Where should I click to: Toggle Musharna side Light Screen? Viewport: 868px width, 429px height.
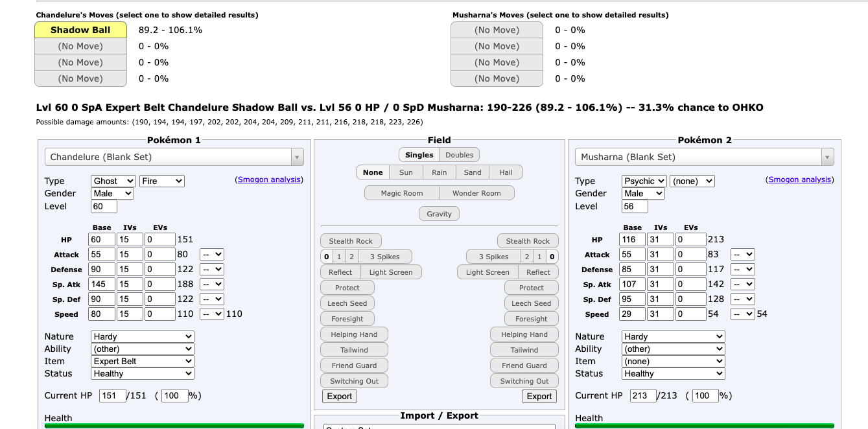pos(487,272)
